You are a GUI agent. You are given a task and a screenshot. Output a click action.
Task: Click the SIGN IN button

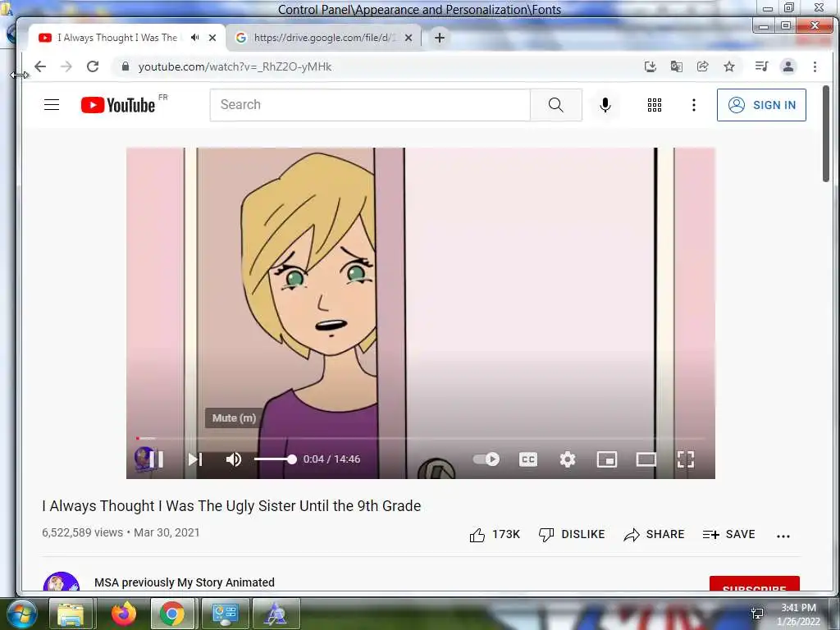click(x=761, y=105)
